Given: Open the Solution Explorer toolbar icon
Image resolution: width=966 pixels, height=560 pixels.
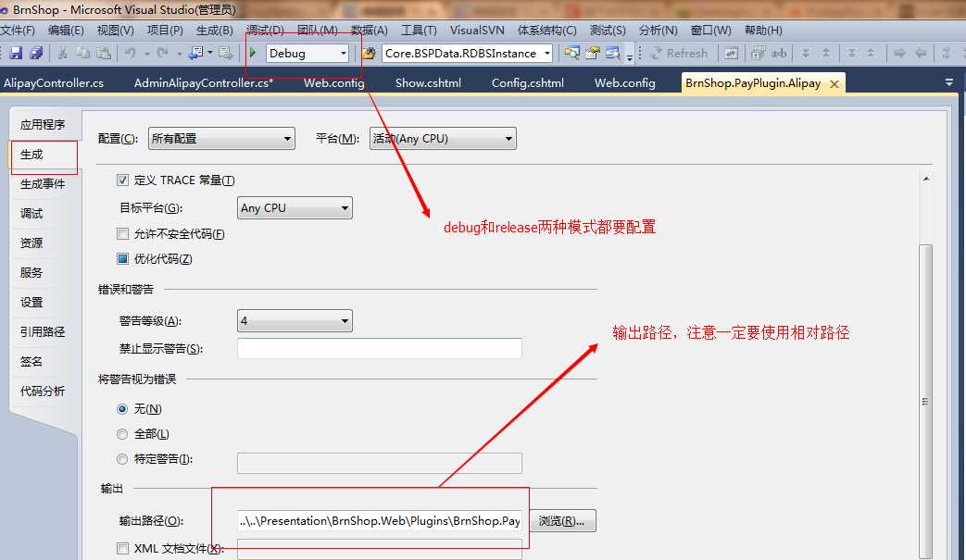Looking at the screenshot, I should point(571,53).
